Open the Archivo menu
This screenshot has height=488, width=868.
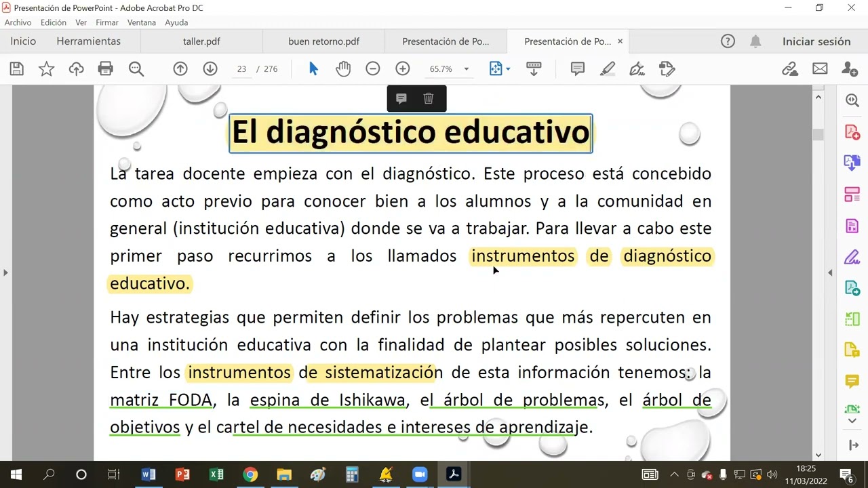[x=18, y=22]
